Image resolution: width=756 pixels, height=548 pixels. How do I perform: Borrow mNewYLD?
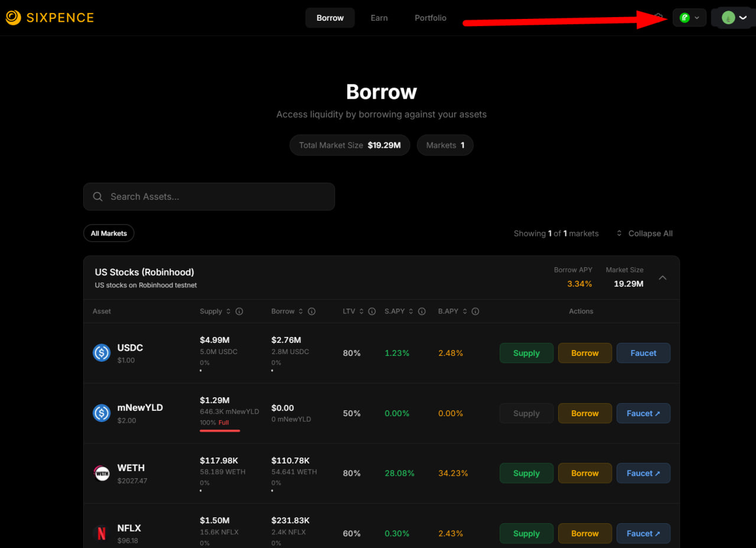[585, 413]
